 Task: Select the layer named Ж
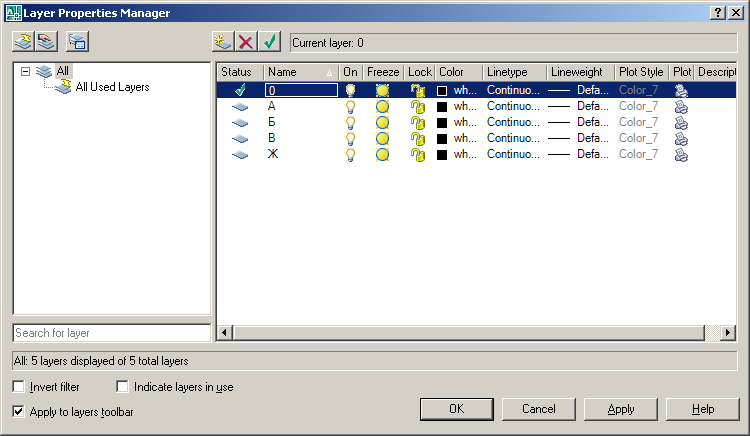[273, 154]
